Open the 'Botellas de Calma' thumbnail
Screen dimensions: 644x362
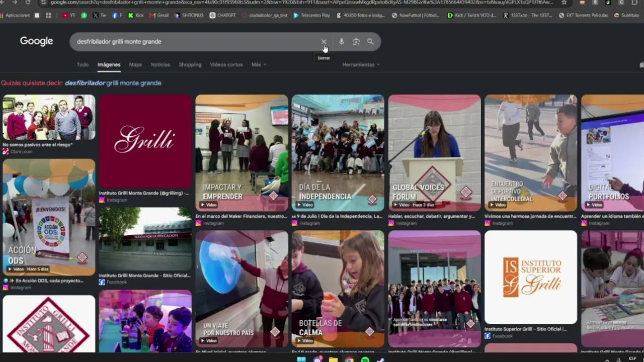click(338, 289)
